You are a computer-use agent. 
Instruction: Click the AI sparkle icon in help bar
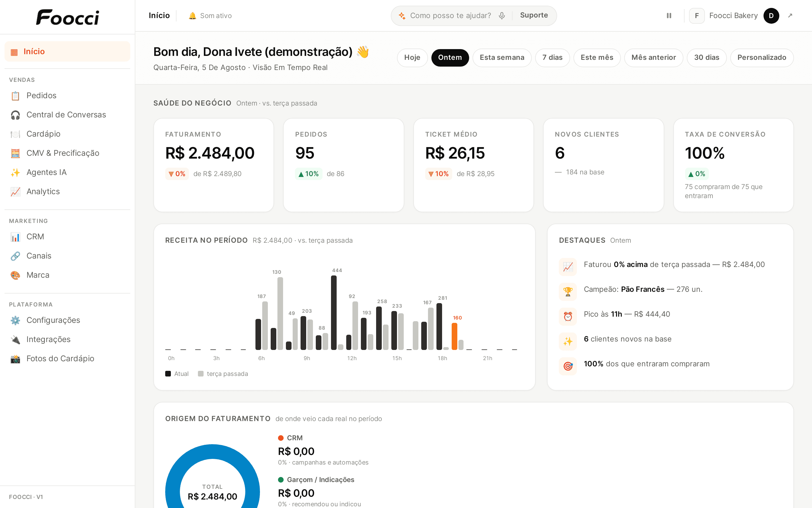402,16
